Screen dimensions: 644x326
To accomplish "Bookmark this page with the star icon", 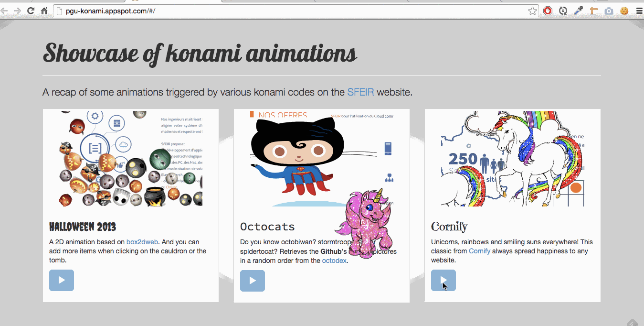I will 533,11.
